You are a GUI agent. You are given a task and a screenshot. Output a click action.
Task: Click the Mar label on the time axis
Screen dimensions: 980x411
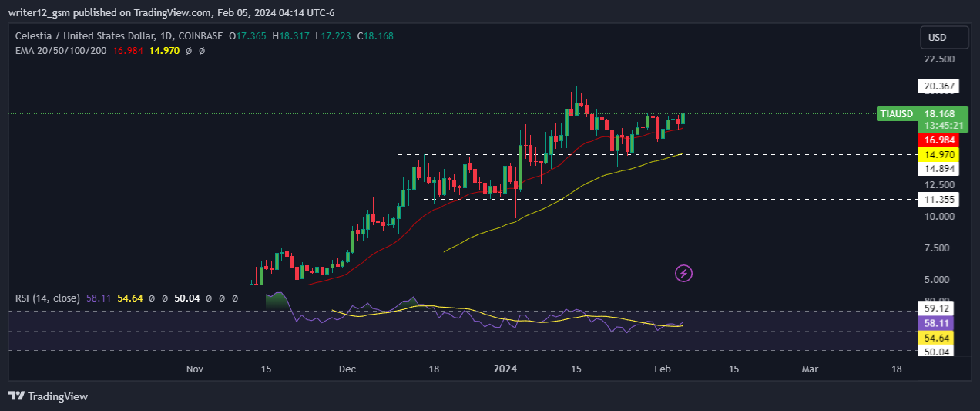click(810, 369)
